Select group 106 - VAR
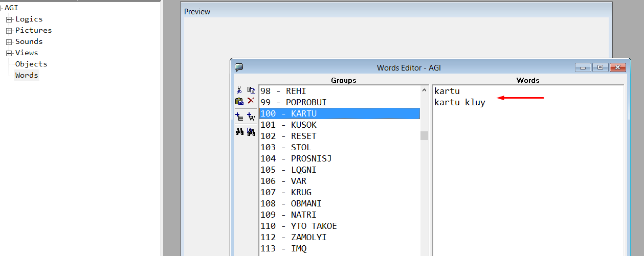This screenshot has height=256, width=644. pyautogui.click(x=340, y=181)
